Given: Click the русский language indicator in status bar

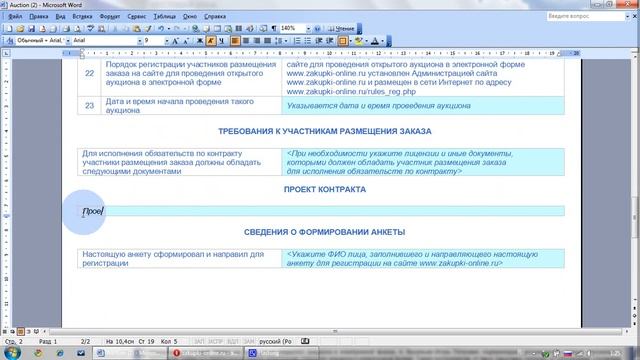Looking at the screenshot, I should (x=276, y=341).
